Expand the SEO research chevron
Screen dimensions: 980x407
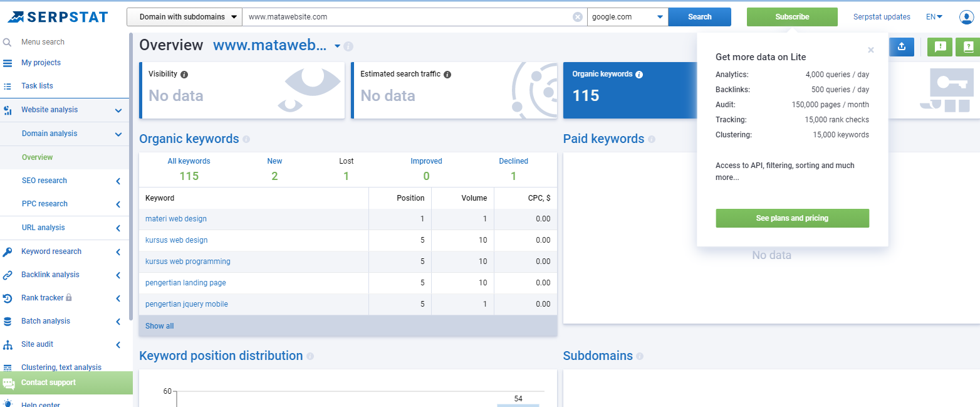(118, 181)
